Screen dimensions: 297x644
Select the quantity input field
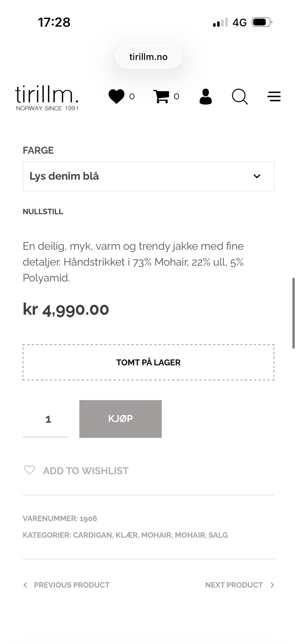click(x=45, y=419)
